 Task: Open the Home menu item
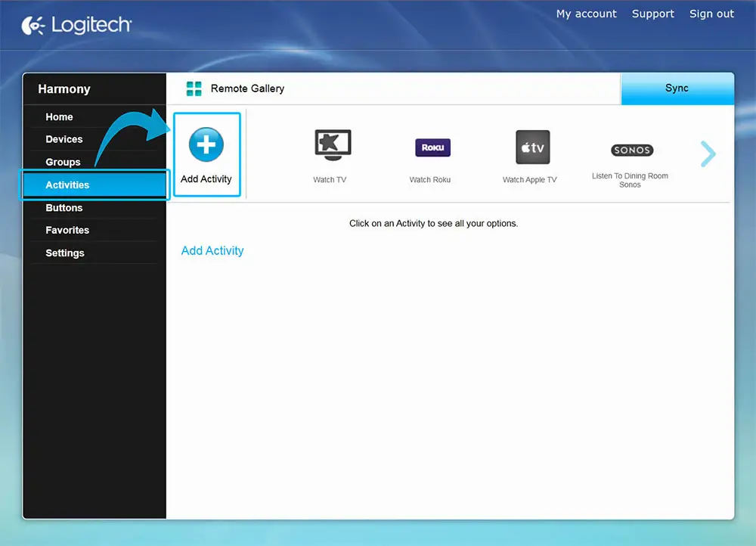coord(59,116)
